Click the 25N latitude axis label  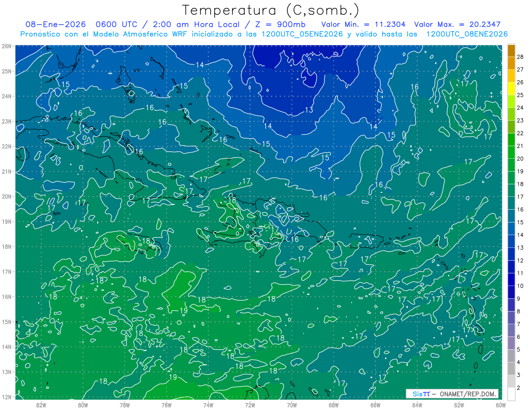(7, 71)
